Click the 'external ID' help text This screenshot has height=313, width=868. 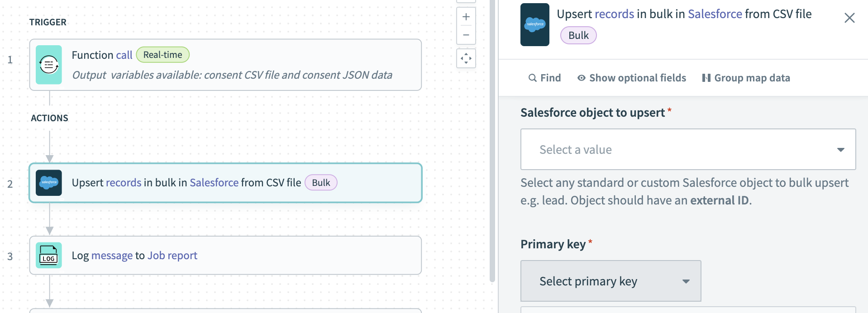[719, 200]
